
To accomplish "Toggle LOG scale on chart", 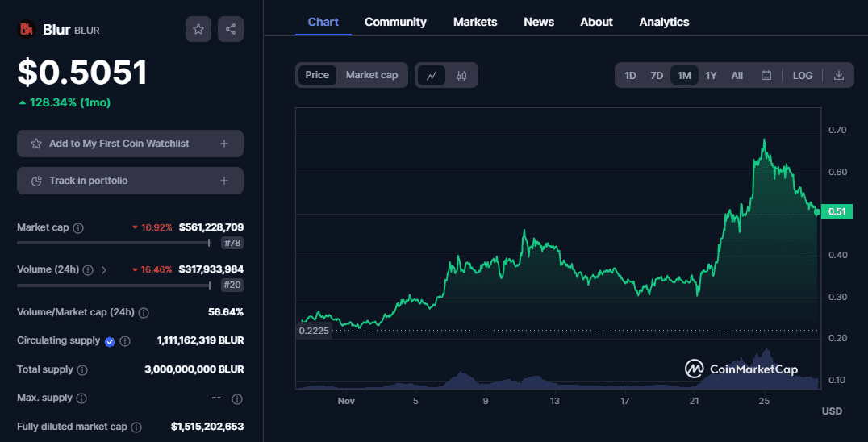I will pyautogui.click(x=803, y=75).
